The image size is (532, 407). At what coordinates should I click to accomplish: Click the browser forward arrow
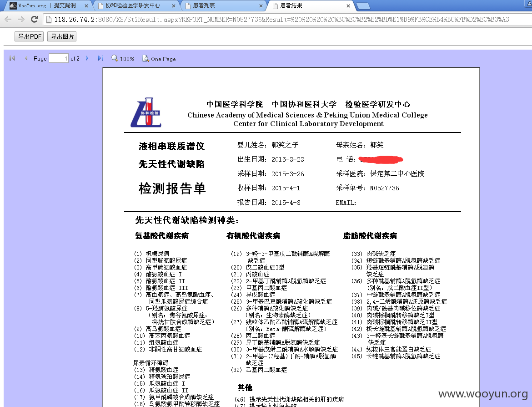coord(21,20)
